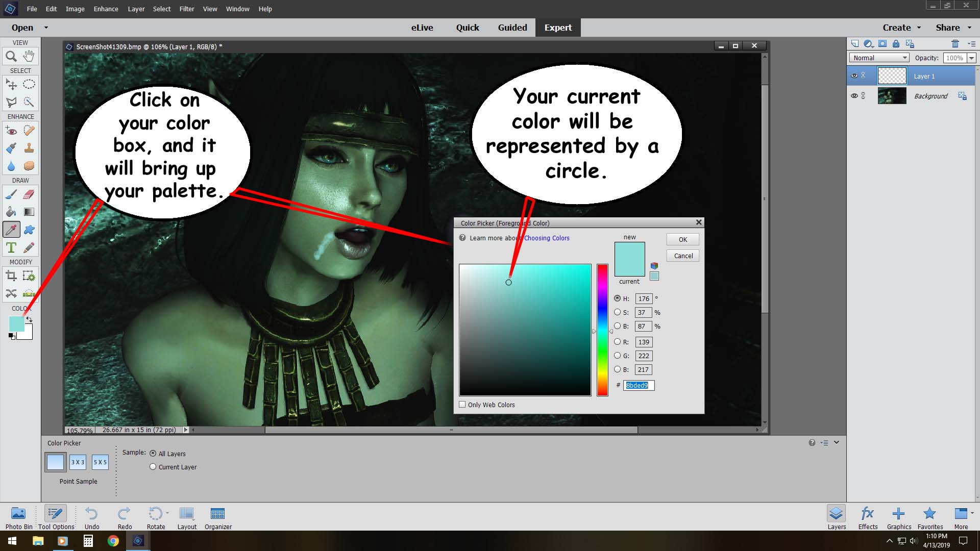Screen dimensions: 980x551
Task: Select the Elliptical Marquee tool
Action: tap(29, 84)
